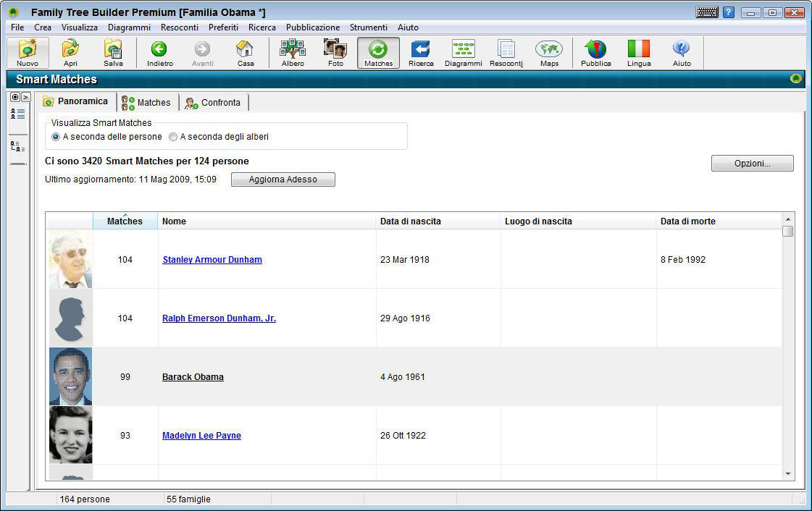Viewport: 812px width, 511px height.
Task: Click the Pubblica publish icon
Action: 596,53
